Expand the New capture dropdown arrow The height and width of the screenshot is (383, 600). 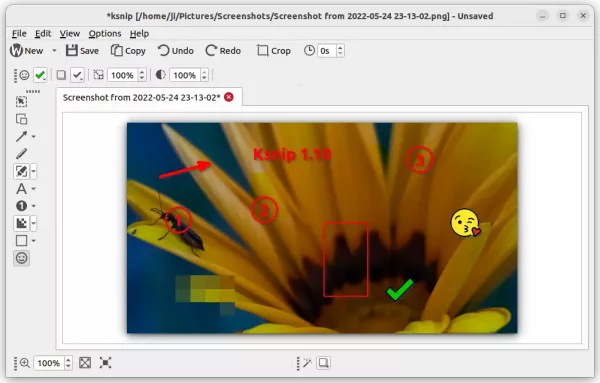[x=54, y=51]
